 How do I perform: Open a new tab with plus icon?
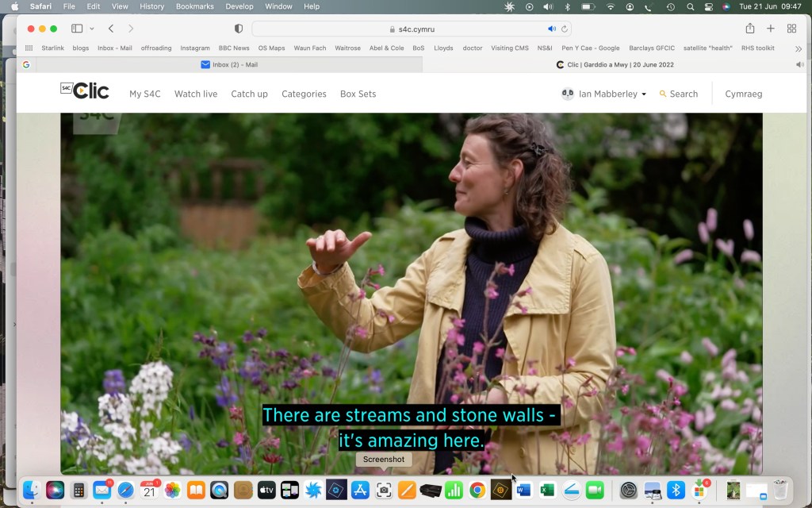coord(771,29)
